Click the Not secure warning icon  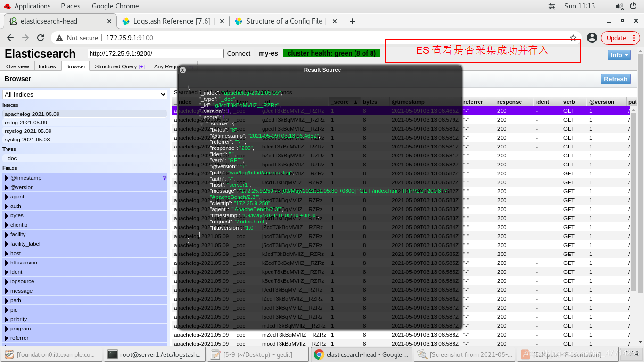tap(59, 38)
